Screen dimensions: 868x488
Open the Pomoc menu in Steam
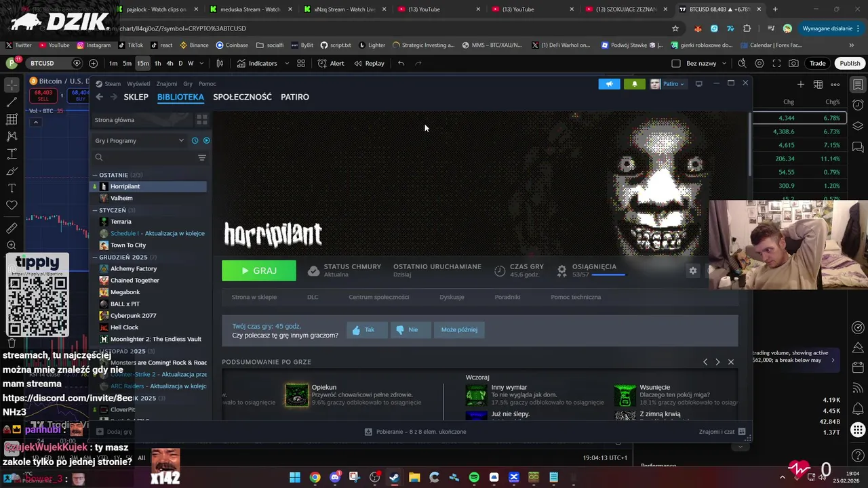click(x=208, y=84)
